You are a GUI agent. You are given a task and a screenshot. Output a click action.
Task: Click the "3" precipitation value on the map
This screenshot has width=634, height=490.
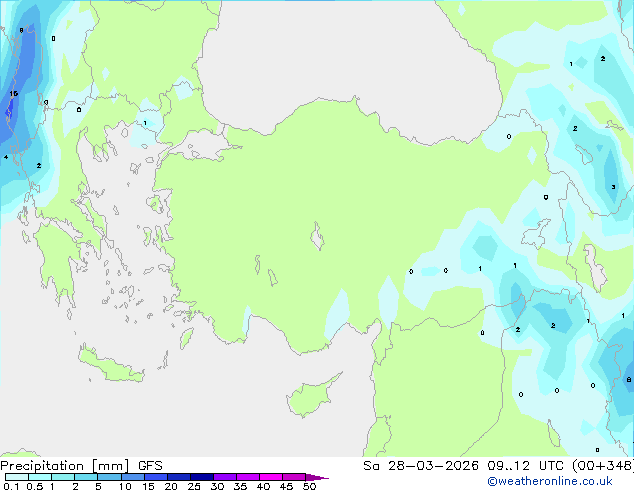pyautogui.click(x=613, y=187)
